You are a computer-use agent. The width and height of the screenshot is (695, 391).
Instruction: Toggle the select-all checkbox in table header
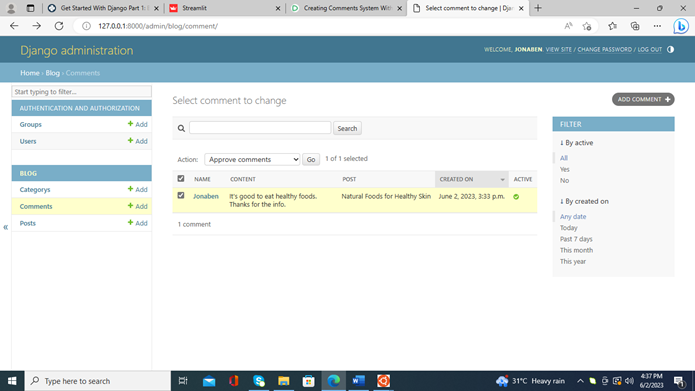click(181, 179)
